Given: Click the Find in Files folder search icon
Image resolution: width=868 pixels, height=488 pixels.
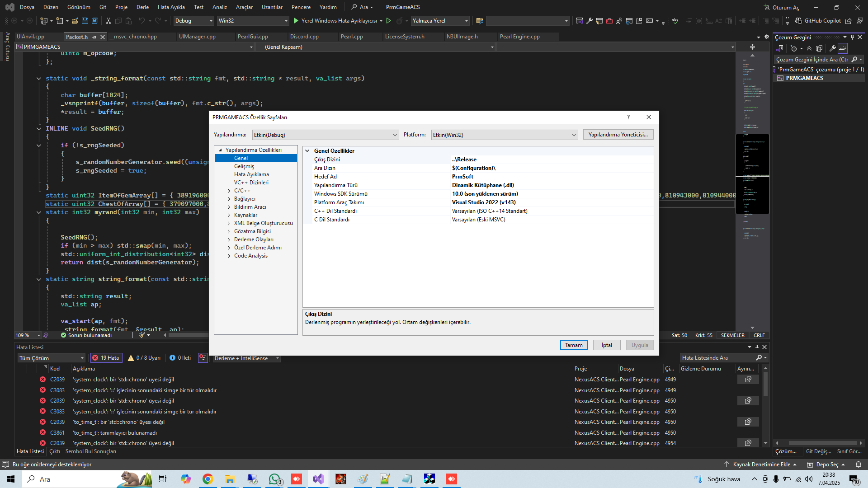Looking at the screenshot, I should (480, 21).
